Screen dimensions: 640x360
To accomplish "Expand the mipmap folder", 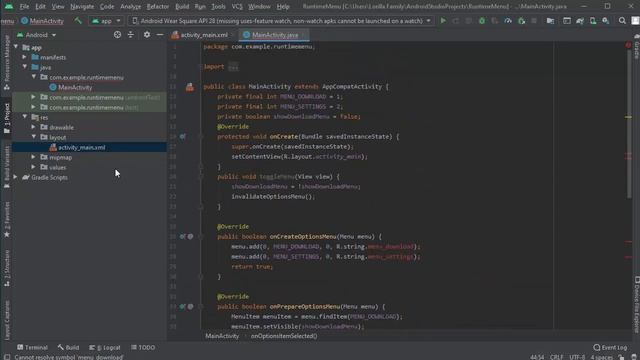I will 33,157.
